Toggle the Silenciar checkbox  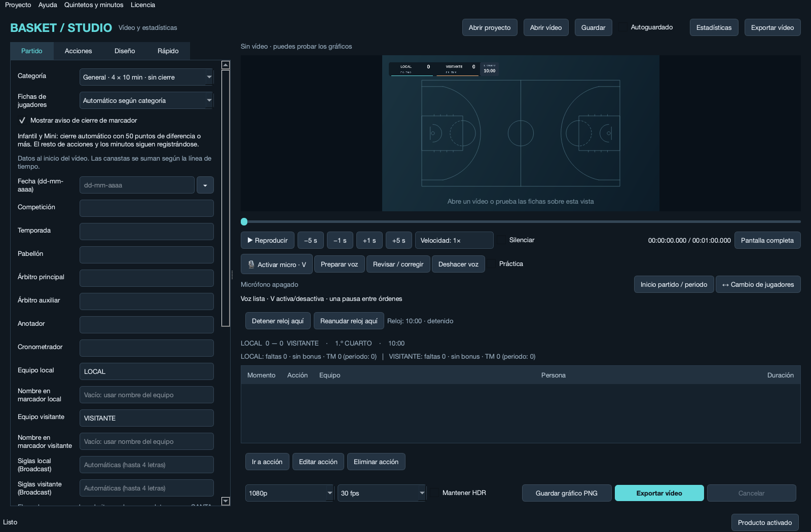(502, 240)
